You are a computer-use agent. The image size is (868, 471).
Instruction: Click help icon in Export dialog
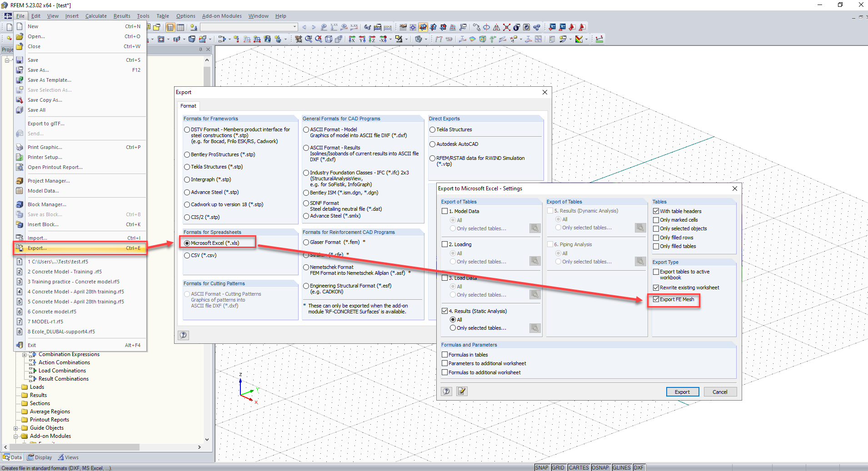point(183,335)
